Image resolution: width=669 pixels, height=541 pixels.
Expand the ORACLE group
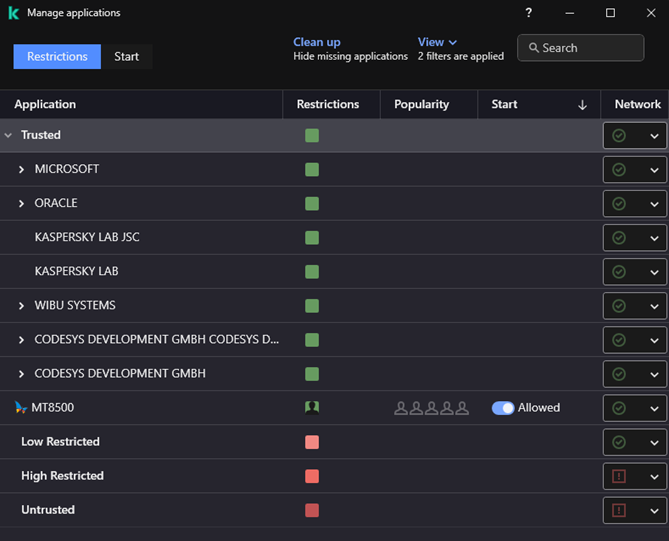tap(21, 204)
